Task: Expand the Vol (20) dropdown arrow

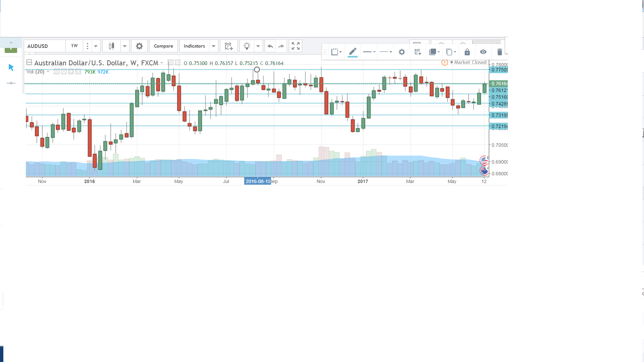Action: tap(48, 72)
